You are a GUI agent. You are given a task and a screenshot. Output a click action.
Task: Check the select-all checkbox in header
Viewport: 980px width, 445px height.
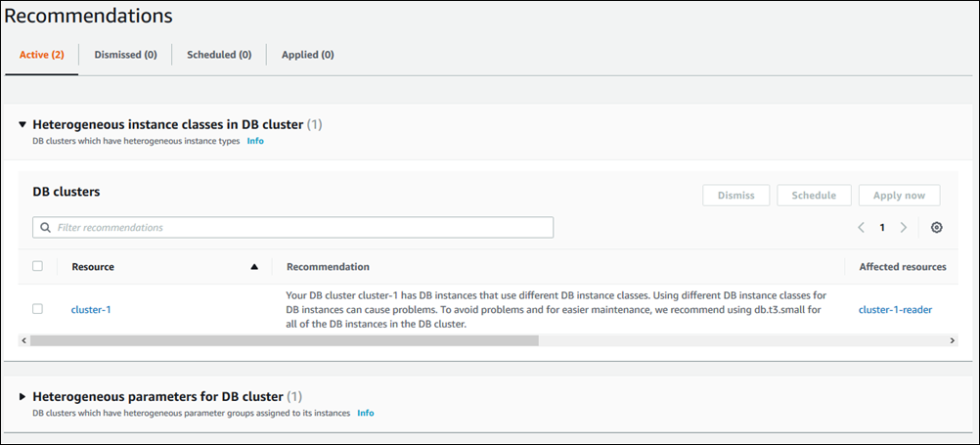pos(38,266)
